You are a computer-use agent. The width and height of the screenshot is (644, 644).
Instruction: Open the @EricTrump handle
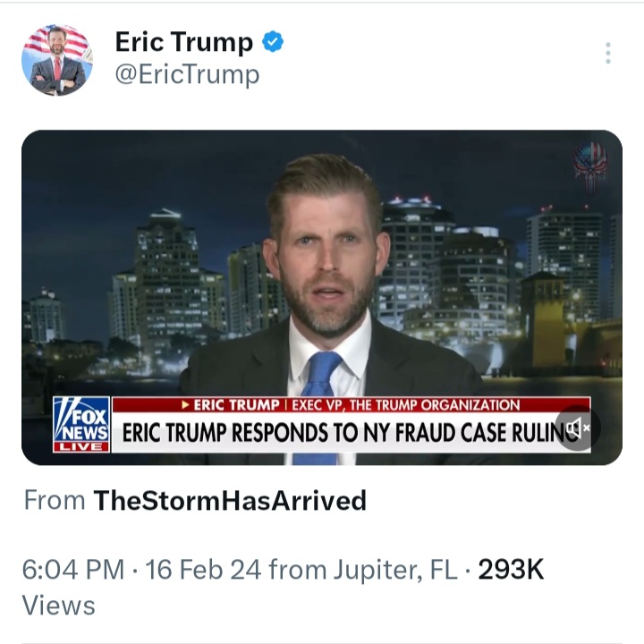click(x=187, y=75)
